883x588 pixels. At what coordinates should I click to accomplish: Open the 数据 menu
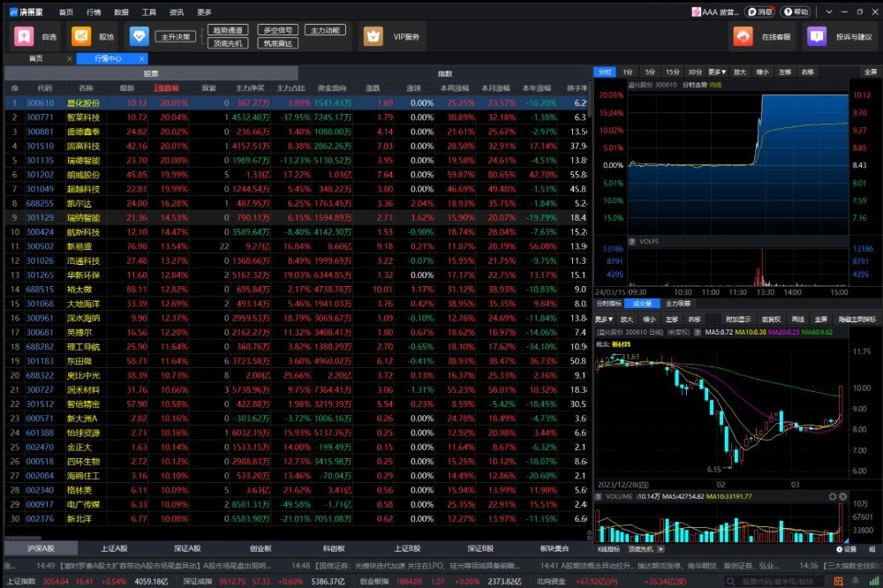click(121, 11)
